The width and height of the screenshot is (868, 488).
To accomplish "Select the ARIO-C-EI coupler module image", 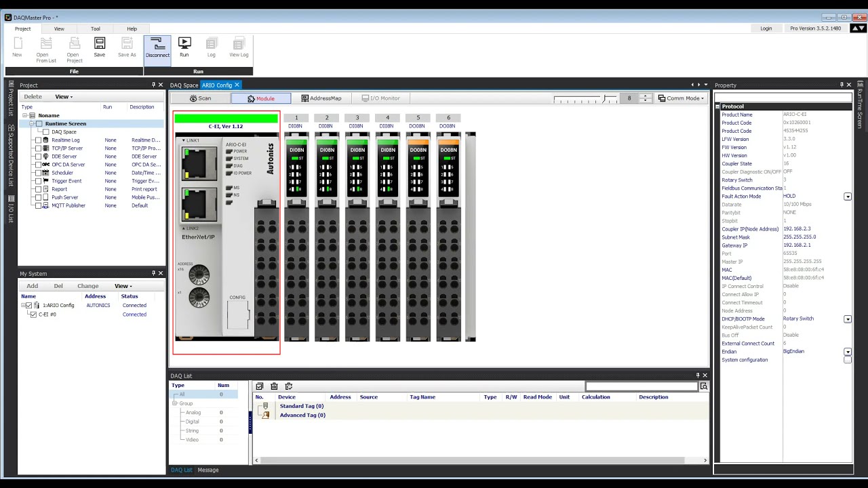I will point(226,236).
